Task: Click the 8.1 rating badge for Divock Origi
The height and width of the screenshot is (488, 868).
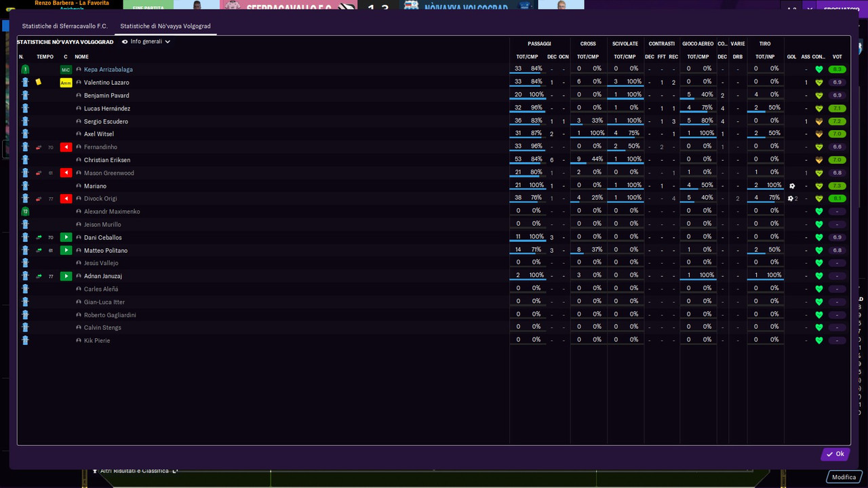Action: tap(837, 199)
